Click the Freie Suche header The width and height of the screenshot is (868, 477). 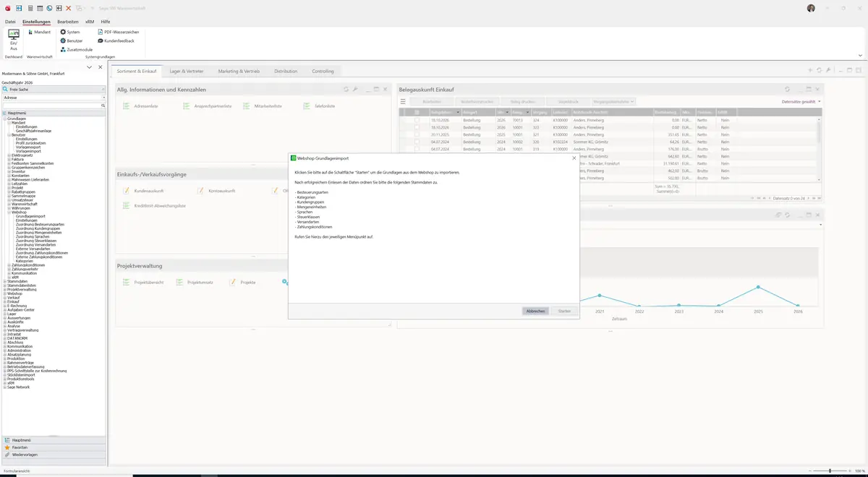click(54, 89)
